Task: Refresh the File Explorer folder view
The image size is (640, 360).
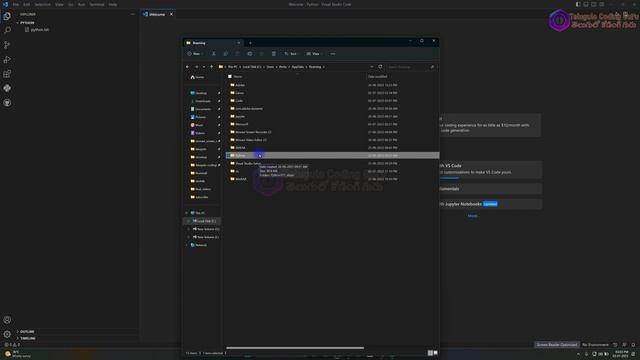Action: (x=380, y=67)
